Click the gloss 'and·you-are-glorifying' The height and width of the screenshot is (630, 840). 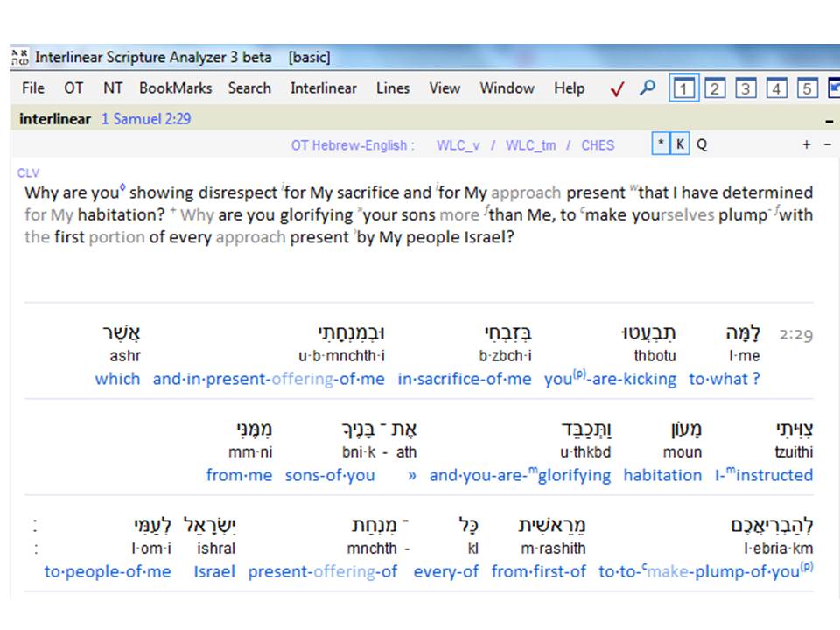point(520,475)
